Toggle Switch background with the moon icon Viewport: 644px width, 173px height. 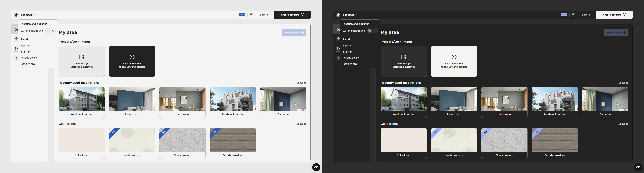click(x=372, y=31)
